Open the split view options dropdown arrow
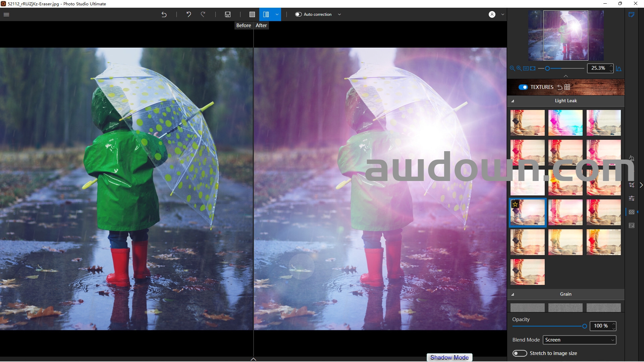The image size is (644, 362). click(277, 14)
